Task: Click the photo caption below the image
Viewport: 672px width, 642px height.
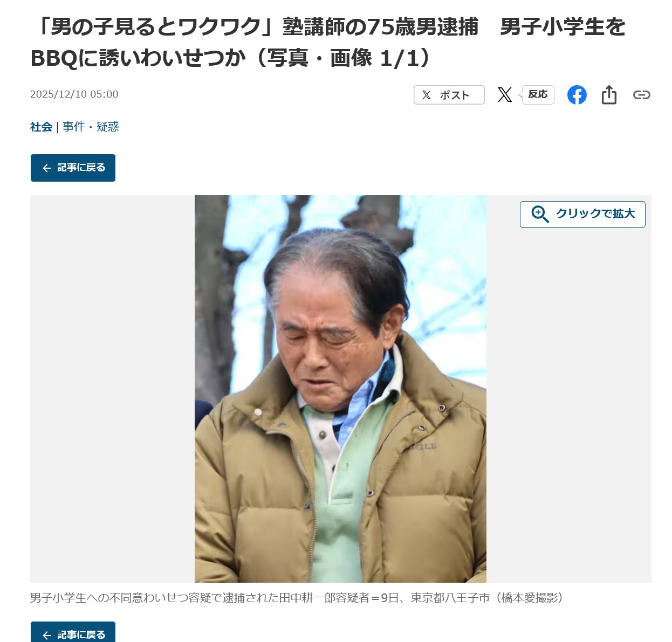Action: coord(297,598)
